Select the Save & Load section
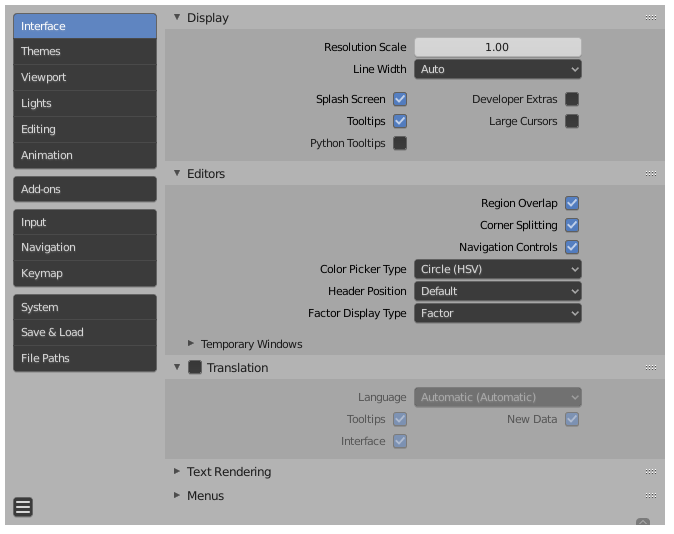 click(85, 332)
